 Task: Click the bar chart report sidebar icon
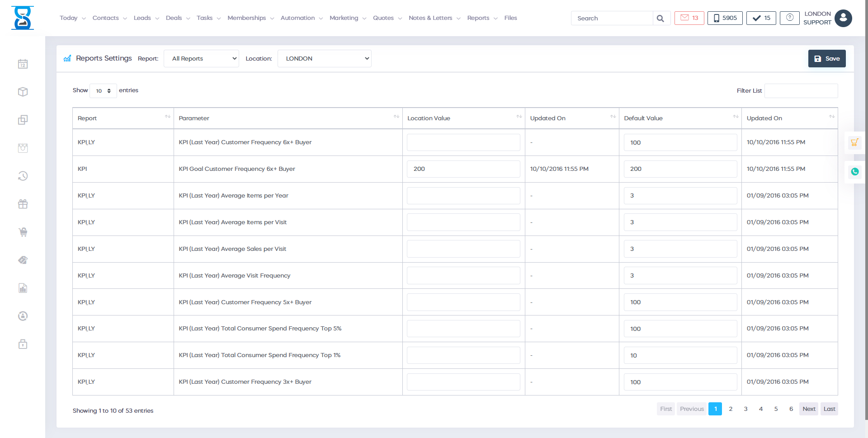23,288
